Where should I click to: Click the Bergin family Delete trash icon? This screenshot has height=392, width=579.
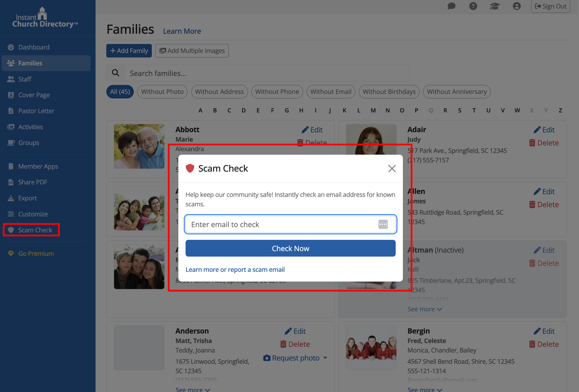pos(532,344)
